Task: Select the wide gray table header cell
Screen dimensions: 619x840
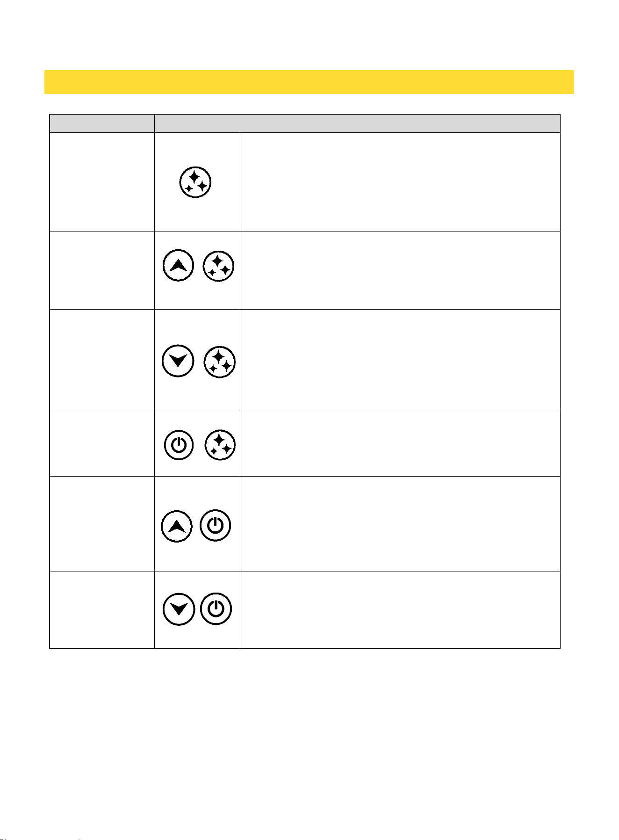Action: pyautogui.click(x=357, y=123)
